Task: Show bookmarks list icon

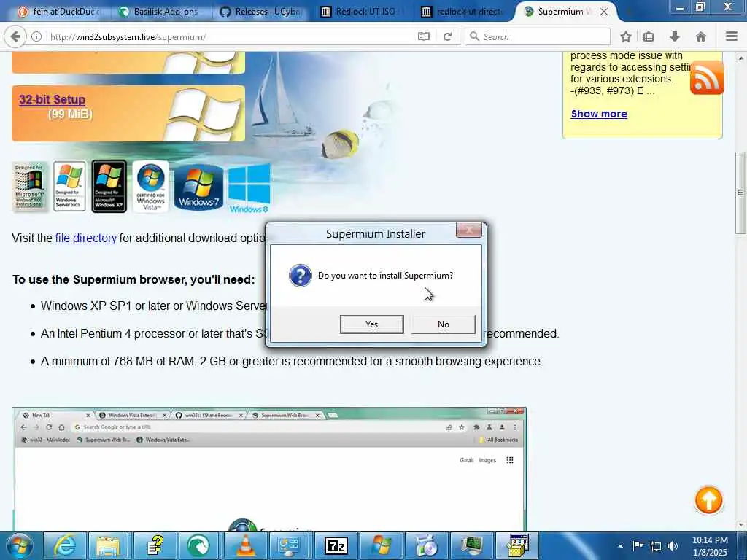Action: tap(649, 36)
